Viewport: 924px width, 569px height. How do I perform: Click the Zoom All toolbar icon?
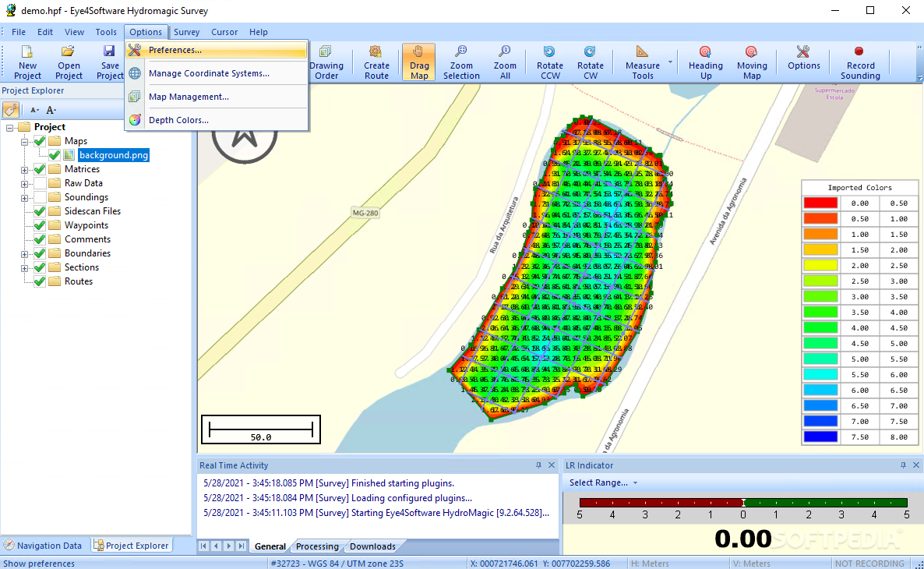[x=505, y=62]
